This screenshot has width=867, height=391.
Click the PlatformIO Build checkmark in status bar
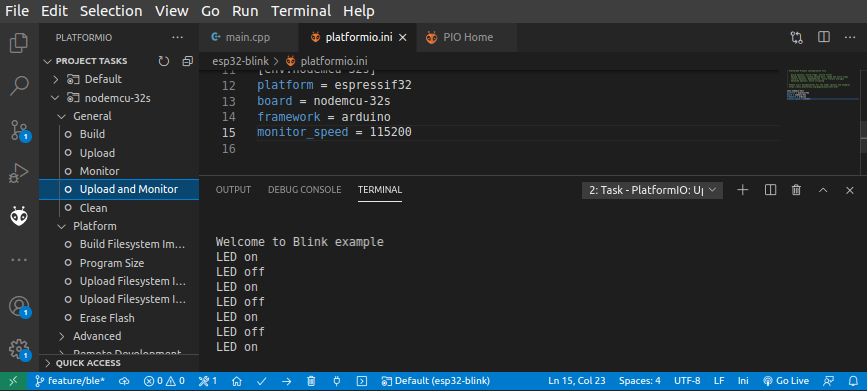(262, 380)
